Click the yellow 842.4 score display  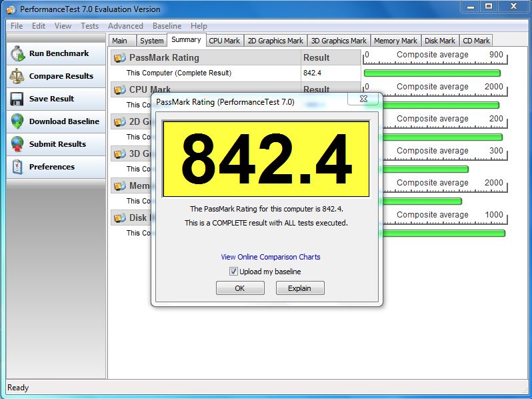(x=266, y=159)
